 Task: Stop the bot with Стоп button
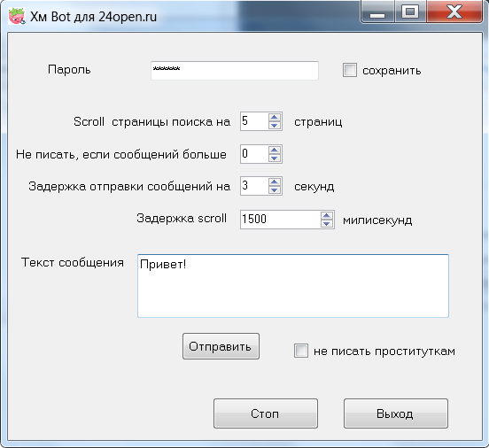pyautogui.click(x=266, y=413)
